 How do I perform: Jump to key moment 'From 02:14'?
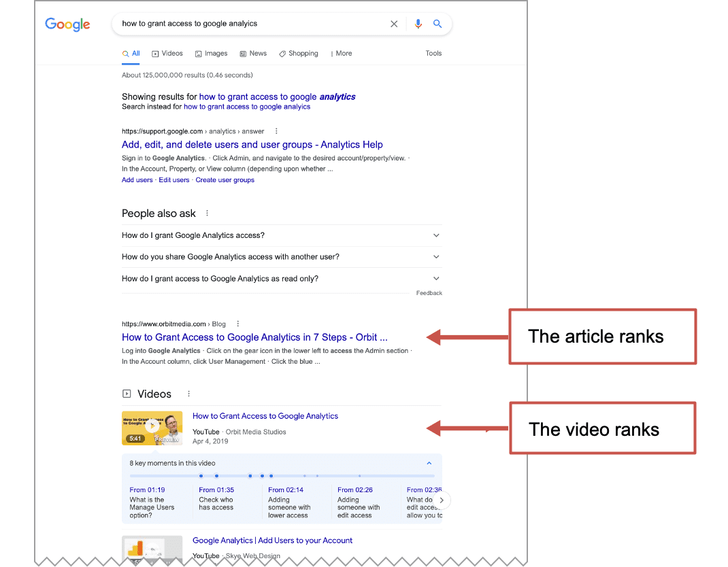[286, 490]
